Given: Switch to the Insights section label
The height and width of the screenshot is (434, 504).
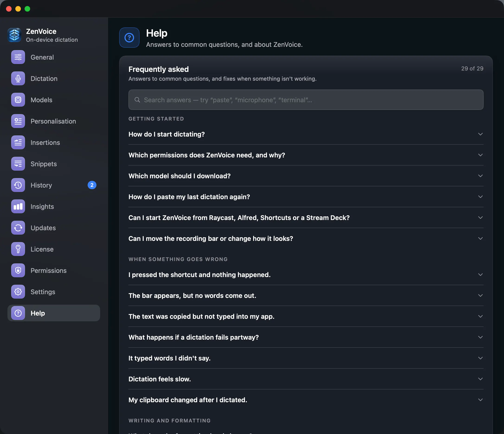Looking at the screenshot, I should point(42,207).
